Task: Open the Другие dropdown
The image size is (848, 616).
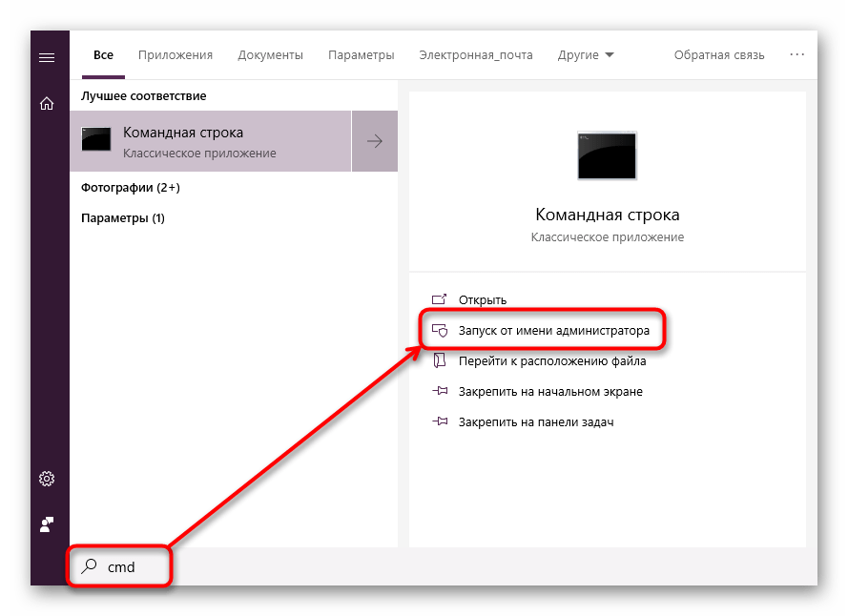Action: click(586, 55)
